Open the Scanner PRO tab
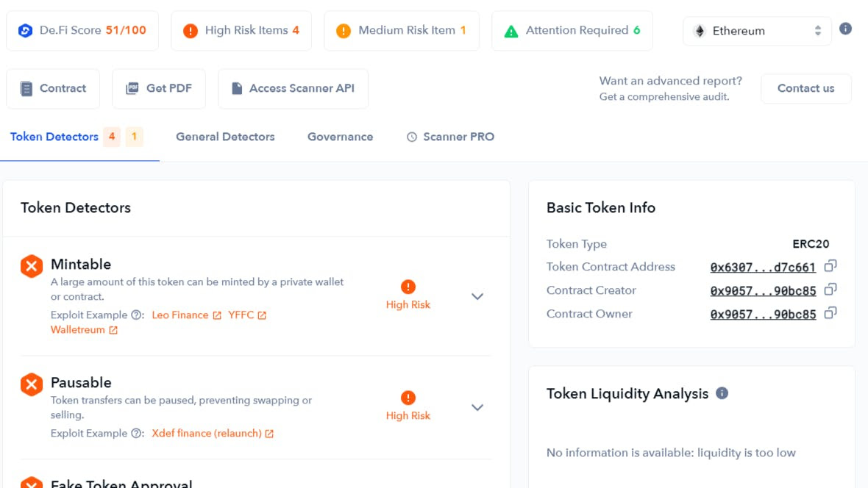Screen dimensions: 868x488 tap(450, 137)
